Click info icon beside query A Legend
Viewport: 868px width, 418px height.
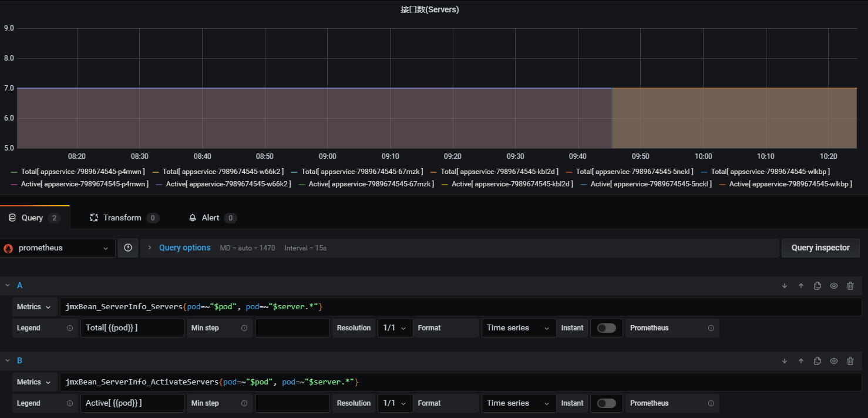[70, 328]
